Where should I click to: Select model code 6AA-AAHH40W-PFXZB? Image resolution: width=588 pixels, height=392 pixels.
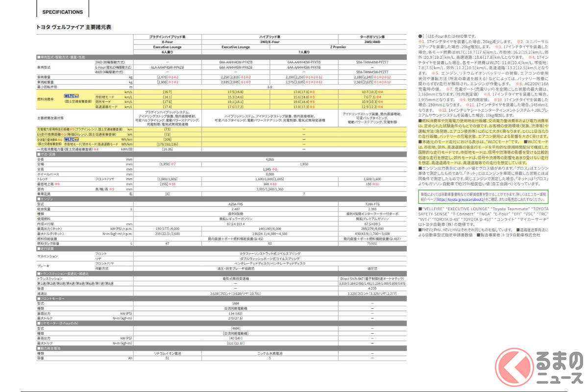(236, 63)
